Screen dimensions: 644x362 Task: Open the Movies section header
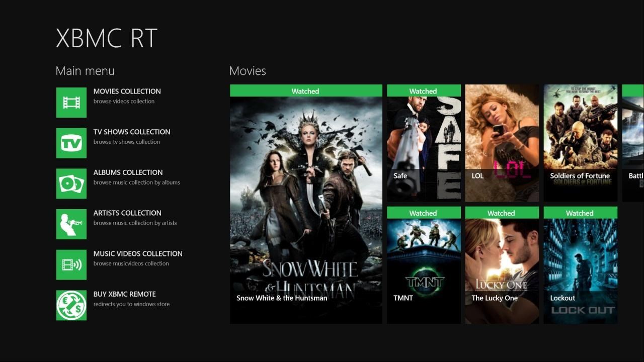tap(248, 71)
